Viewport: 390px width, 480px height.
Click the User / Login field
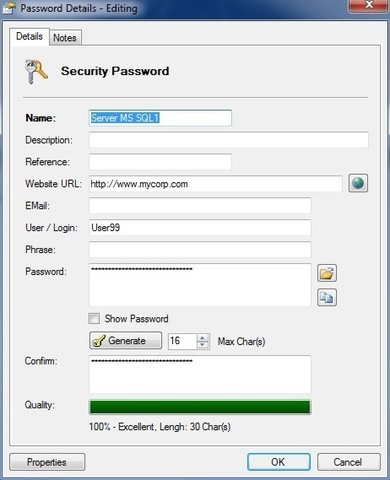[x=200, y=228]
